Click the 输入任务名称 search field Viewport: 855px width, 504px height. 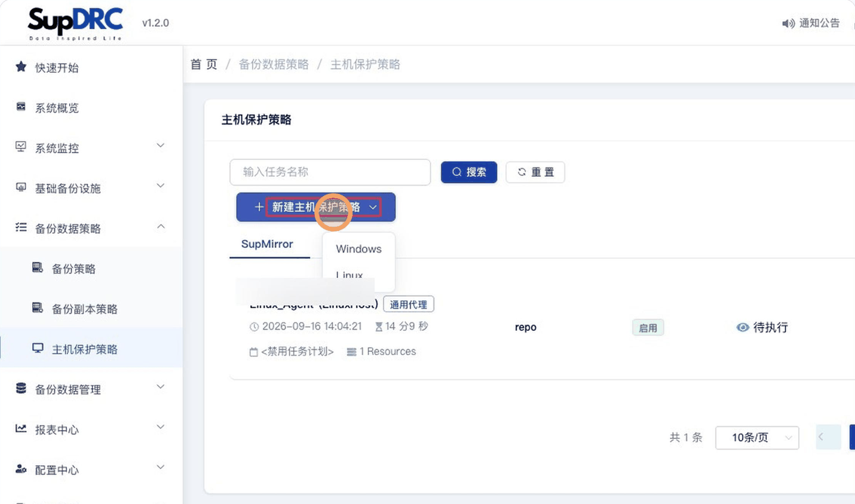tap(330, 172)
